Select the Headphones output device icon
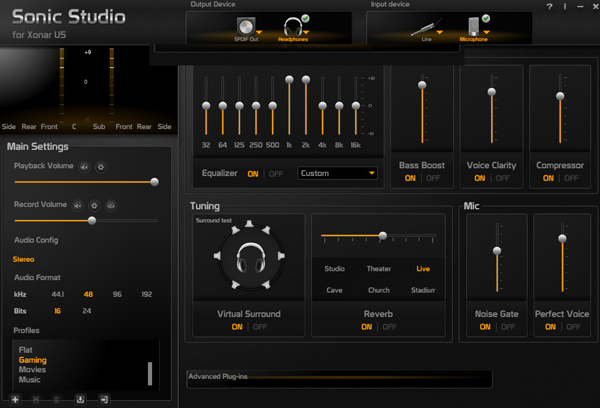Image resolution: width=600 pixels, height=408 pixels. click(293, 27)
